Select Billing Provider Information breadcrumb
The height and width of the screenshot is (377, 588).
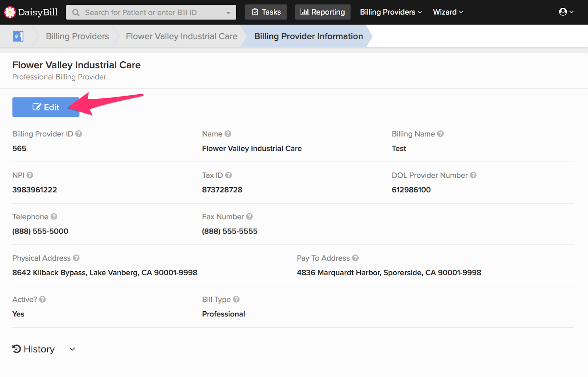pos(309,36)
